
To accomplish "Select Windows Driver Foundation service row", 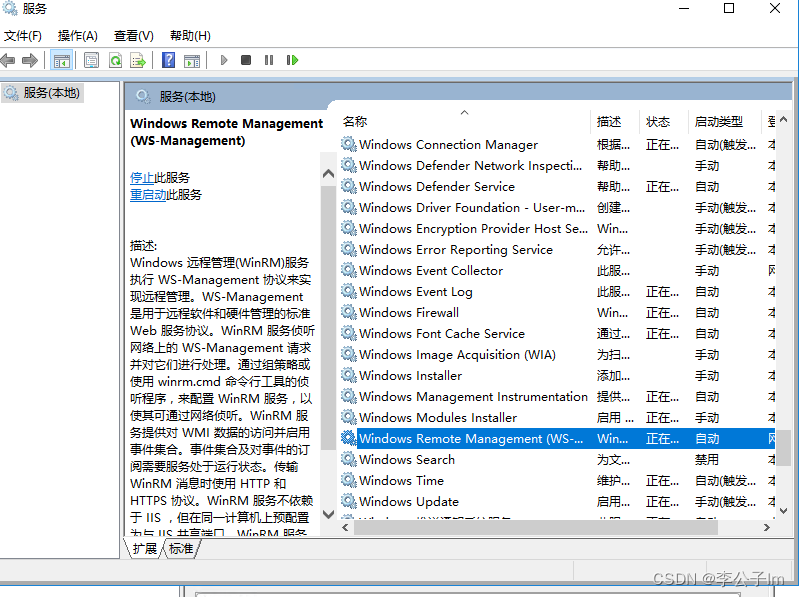I will click(x=556, y=207).
